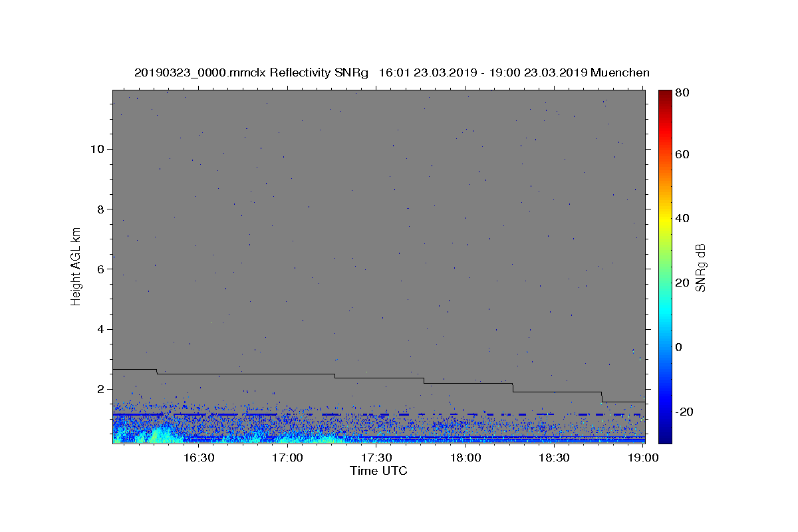Click the dashed blue horizontal line in the plot
This screenshot has height=532, width=798.
click(378, 414)
